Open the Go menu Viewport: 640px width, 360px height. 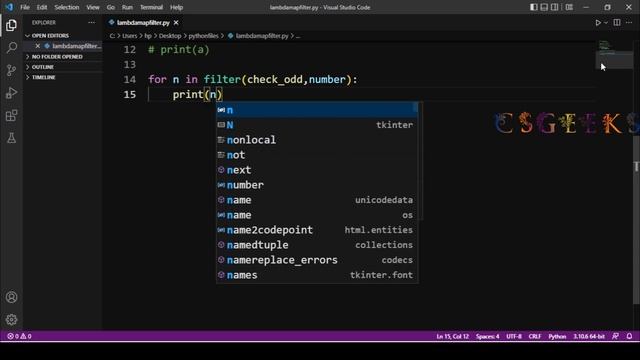pos(111,7)
